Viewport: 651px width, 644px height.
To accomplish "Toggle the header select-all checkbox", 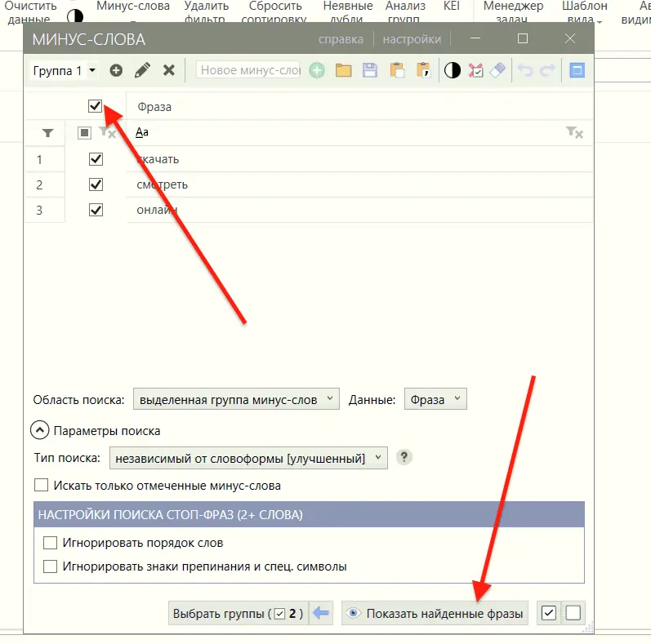I will (x=95, y=106).
